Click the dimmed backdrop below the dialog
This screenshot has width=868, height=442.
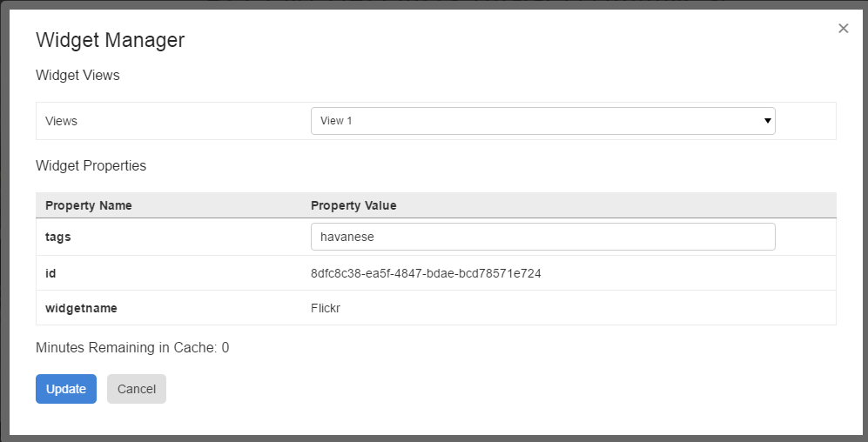(x=435, y=439)
